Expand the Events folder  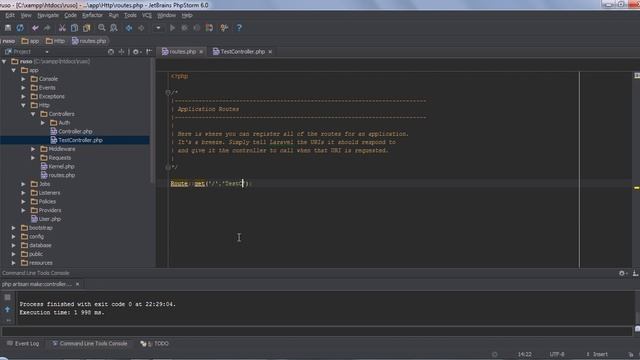pos(24,88)
